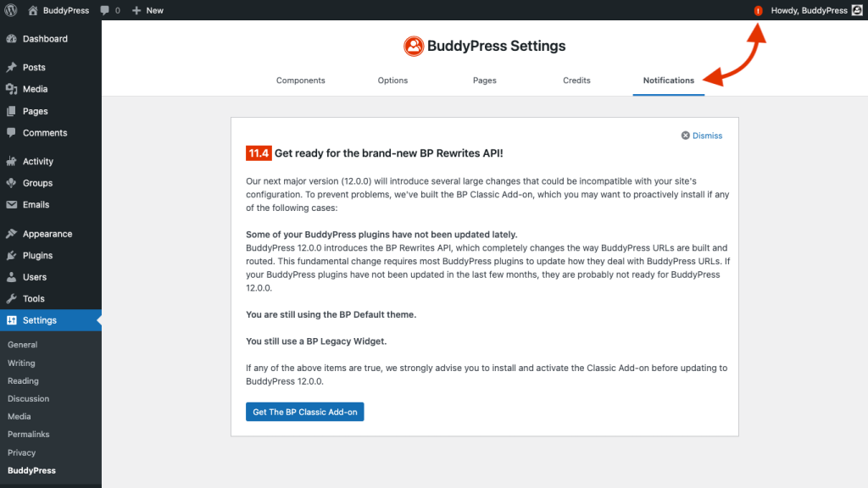Open Reading settings submenu link
Viewport: 868px width, 488px height.
click(23, 380)
